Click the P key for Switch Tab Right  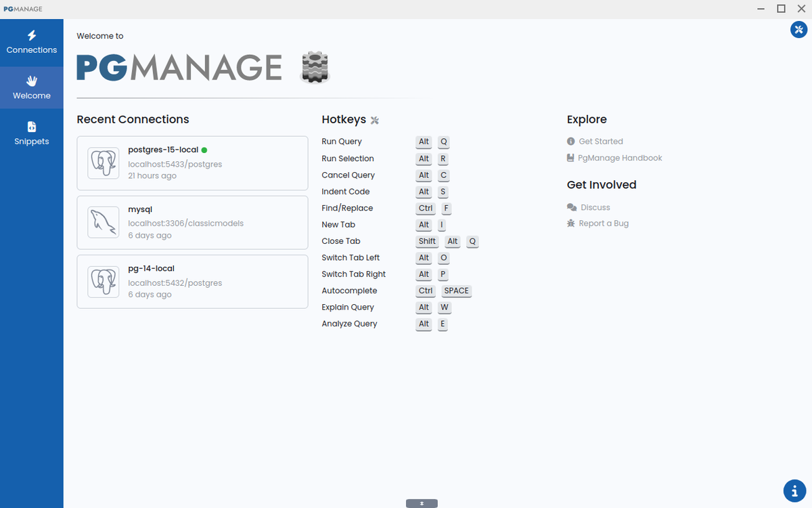[443, 275]
